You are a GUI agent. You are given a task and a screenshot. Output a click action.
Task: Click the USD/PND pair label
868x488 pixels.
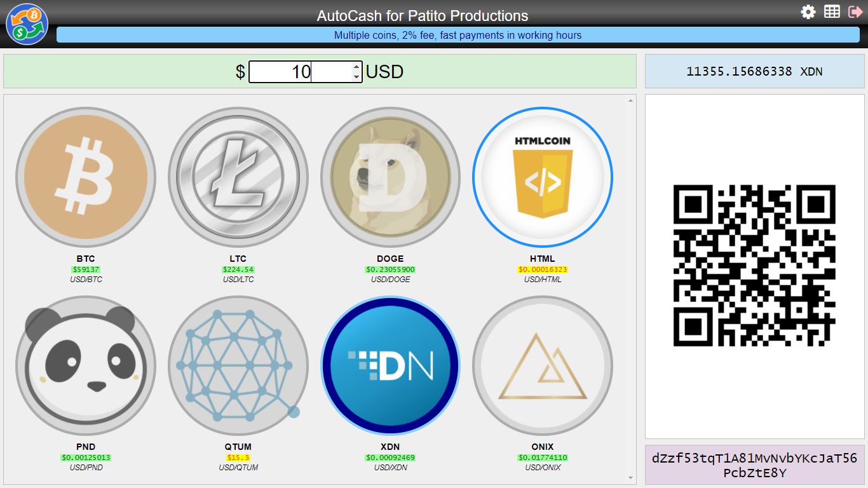[86, 468]
